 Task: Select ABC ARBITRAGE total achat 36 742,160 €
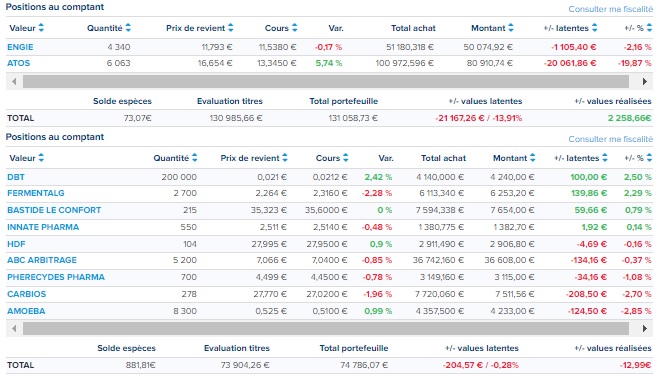438,260
